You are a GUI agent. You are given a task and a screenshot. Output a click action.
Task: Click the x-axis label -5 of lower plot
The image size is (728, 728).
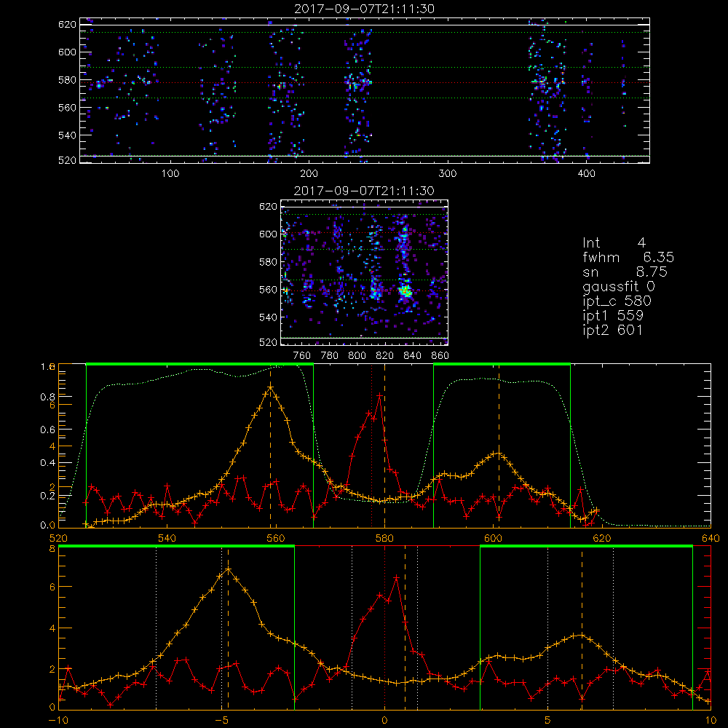pos(221,721)
